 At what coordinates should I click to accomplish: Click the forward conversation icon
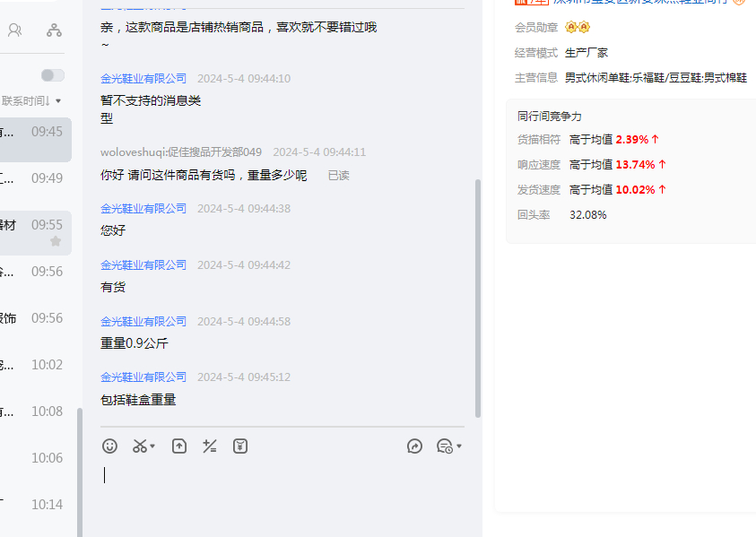point(414,446)
